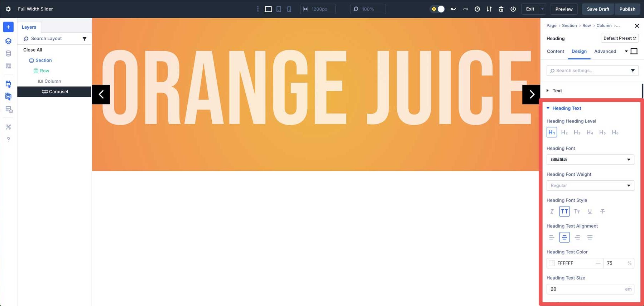Open the editing history clock icon
The width and height of the screenshot is (644, 306).
[x=477, y=9]
